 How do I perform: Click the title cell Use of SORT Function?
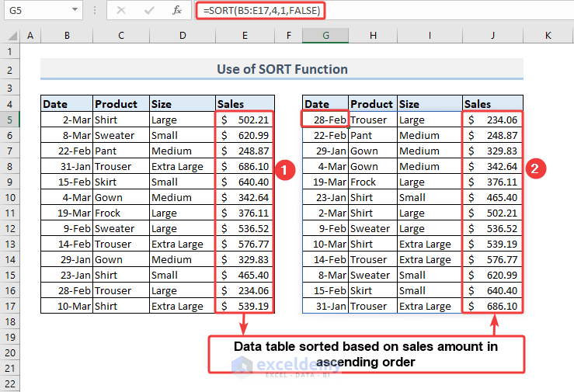tap(281, 69)
